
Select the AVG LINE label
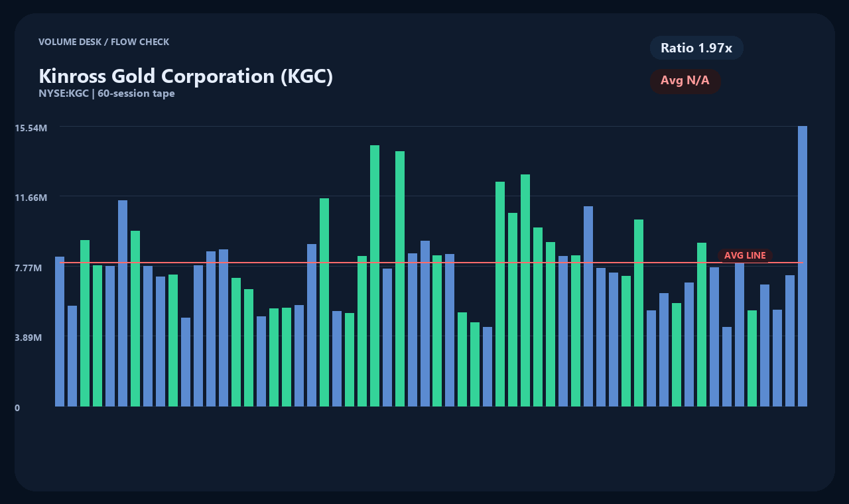coord(745,255)
